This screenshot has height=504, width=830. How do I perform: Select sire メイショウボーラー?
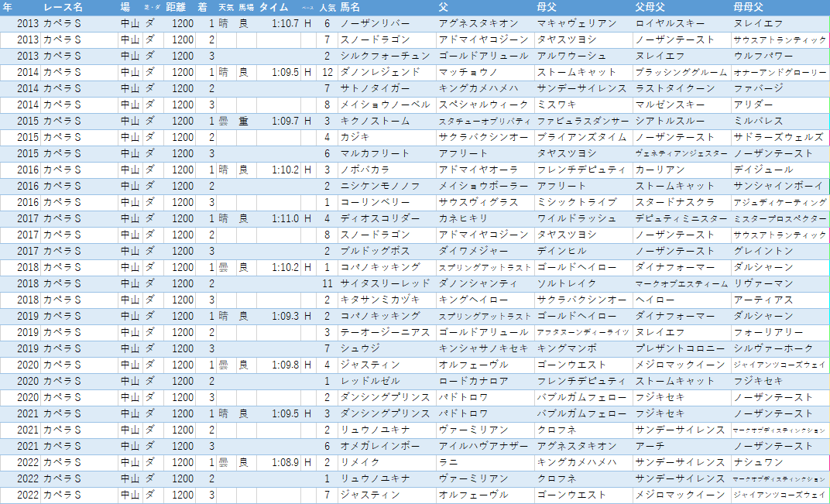coord(483,186)
